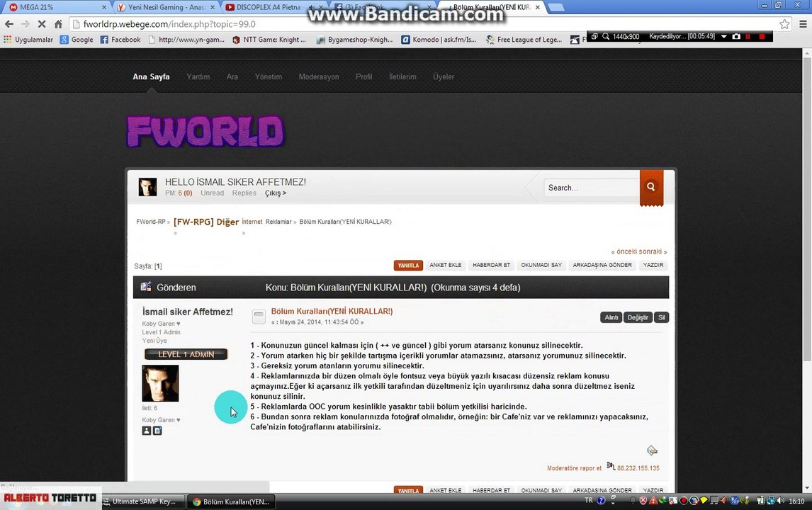Open the Profil menu item
Viewport: 812px width, 510px height.
[363, 76]
